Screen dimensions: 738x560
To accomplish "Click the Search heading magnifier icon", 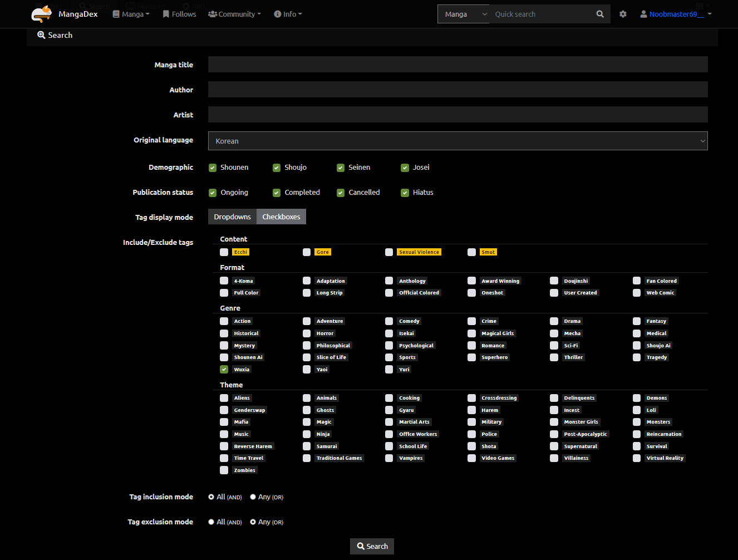I will pyautogui.click(x=41, y=35).
